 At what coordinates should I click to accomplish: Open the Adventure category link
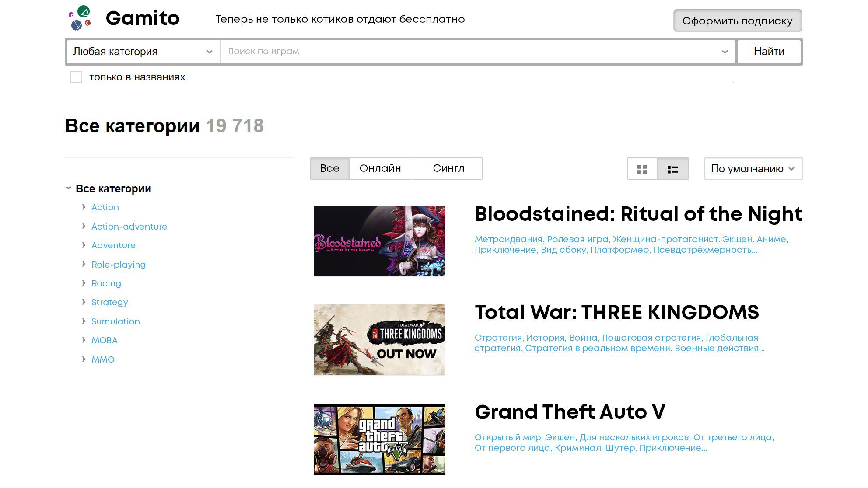click(x=113, y=245)
